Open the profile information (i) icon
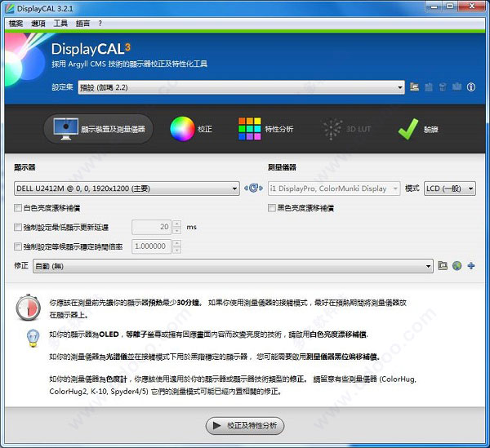Viewport: 490px width, 448px height. pos(471,86)
